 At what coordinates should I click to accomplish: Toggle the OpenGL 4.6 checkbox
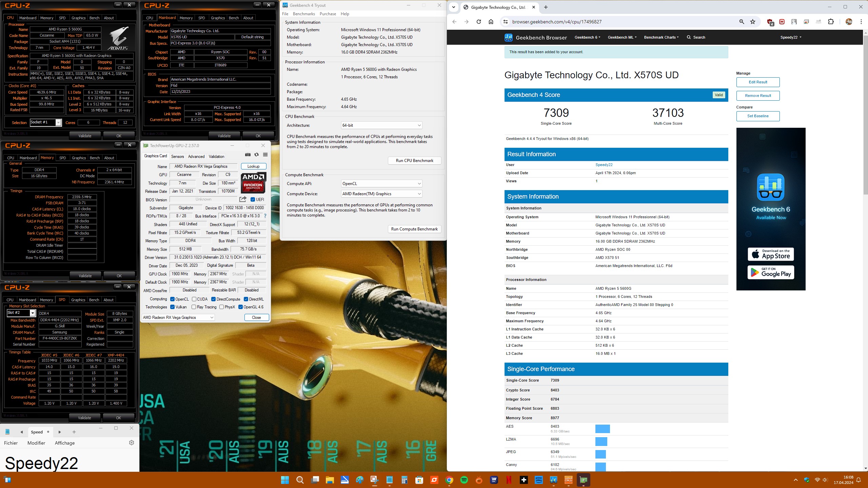click(x=241, y=307)
